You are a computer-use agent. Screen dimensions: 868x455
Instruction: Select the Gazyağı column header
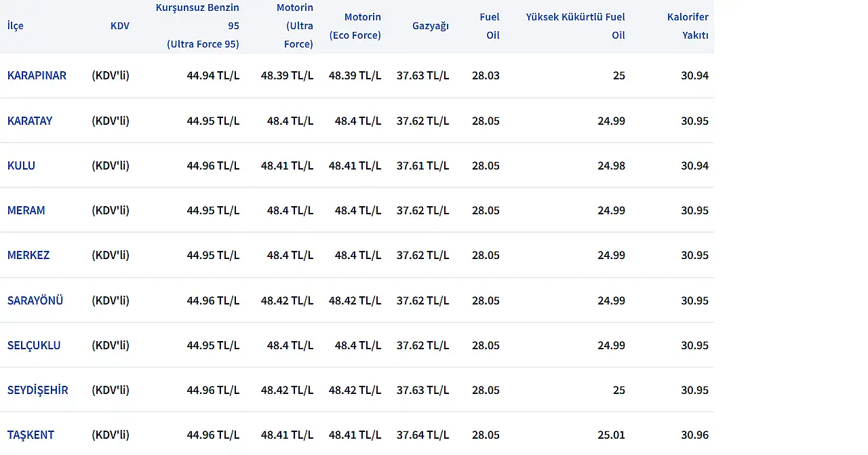(x=430, y=26)
